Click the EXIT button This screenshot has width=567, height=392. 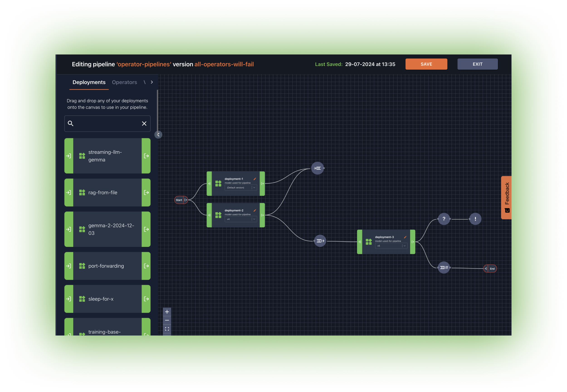point(477,64)
